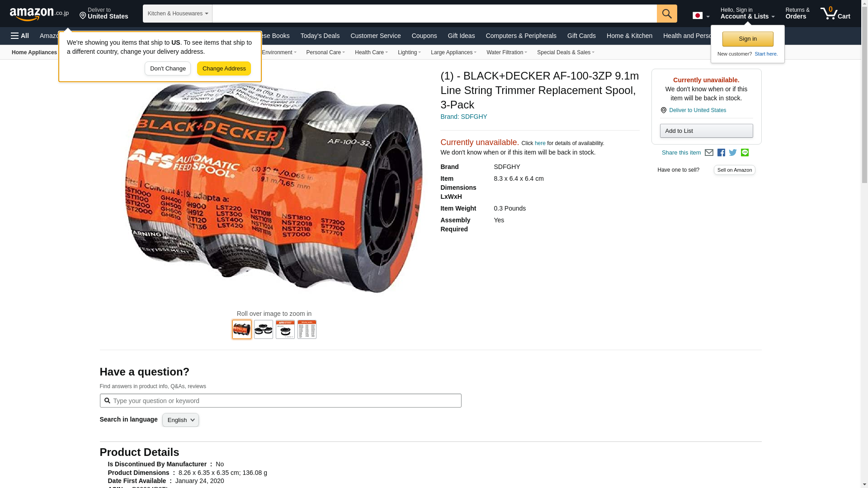Open the Japan flag language selector
The height and width of the screenshot is (488, 868).
click(x=701, y=16)
